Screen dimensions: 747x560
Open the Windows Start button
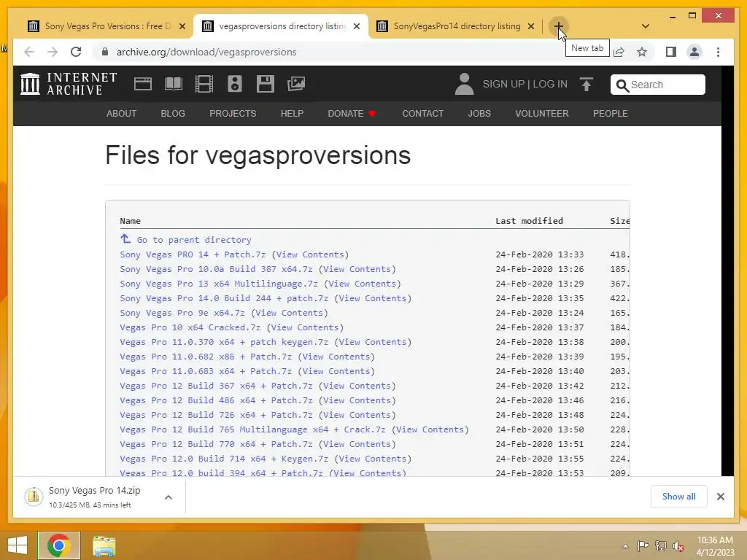coord(18,545)
